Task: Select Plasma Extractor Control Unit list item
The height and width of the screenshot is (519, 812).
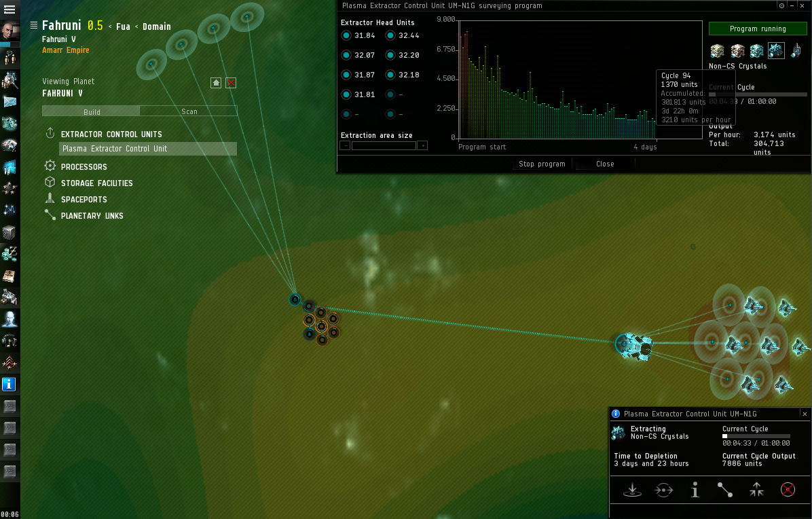Action: coord(147,149)
